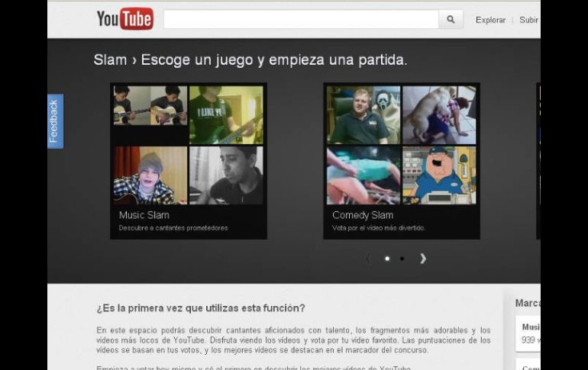
Task: Click the Slam breadcrumb in the heading
Action: pos(110,60)
